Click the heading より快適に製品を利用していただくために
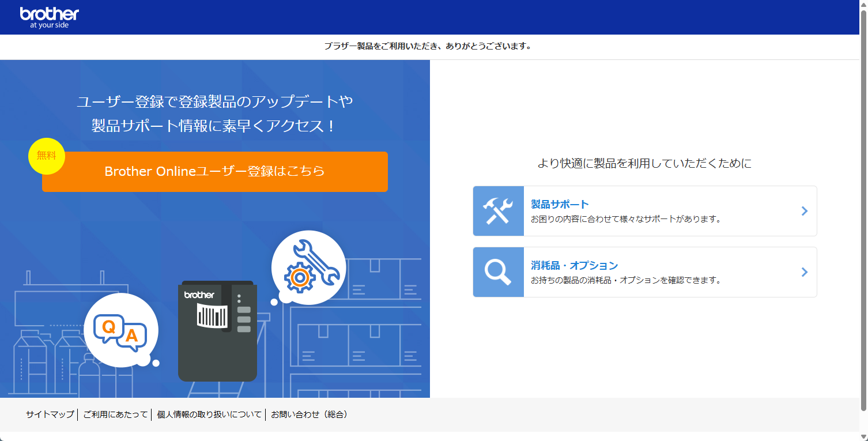This screenshot has height=441, width=868. coord(644,164)
